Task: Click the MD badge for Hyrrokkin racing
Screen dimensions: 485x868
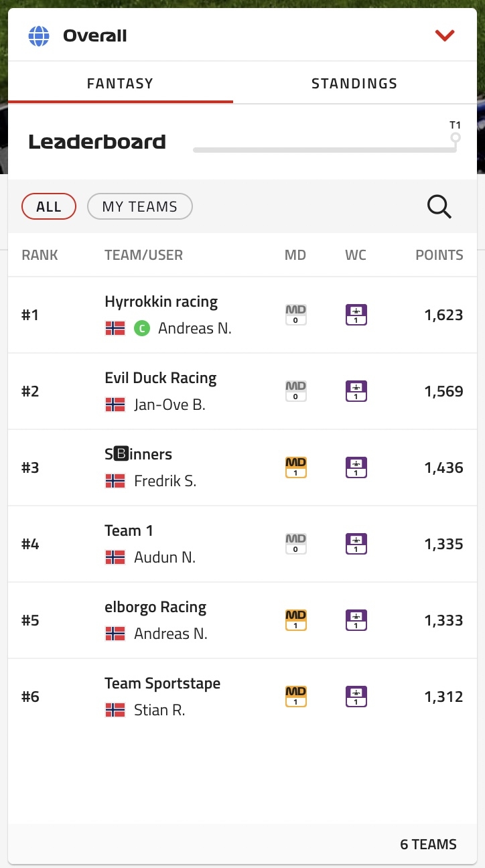Action: (x=296, y=315)
